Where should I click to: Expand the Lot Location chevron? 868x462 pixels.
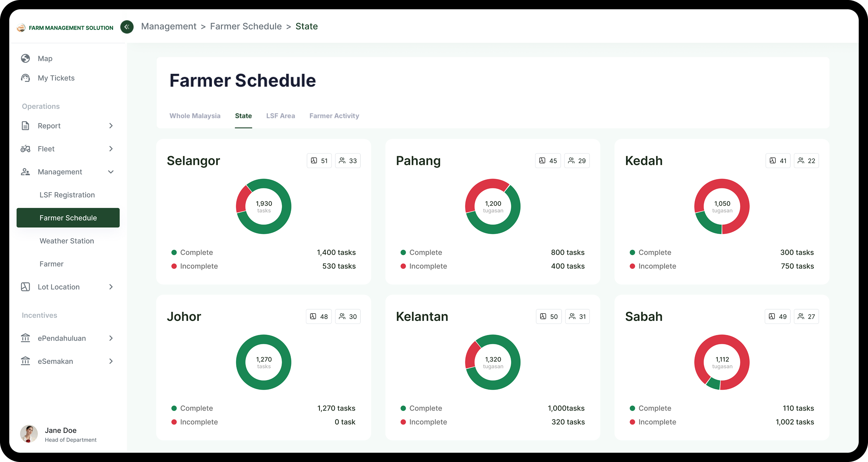click(x=111, y=287)
